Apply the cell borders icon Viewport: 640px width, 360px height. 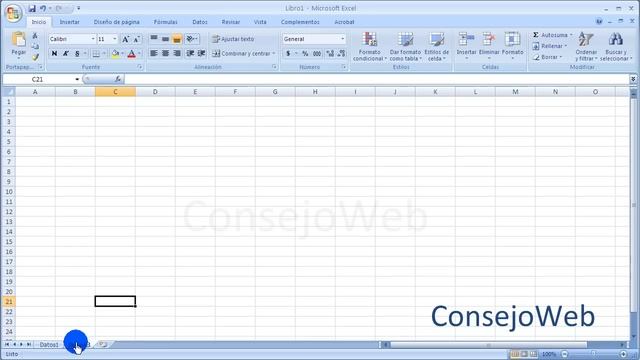(96, 53)
